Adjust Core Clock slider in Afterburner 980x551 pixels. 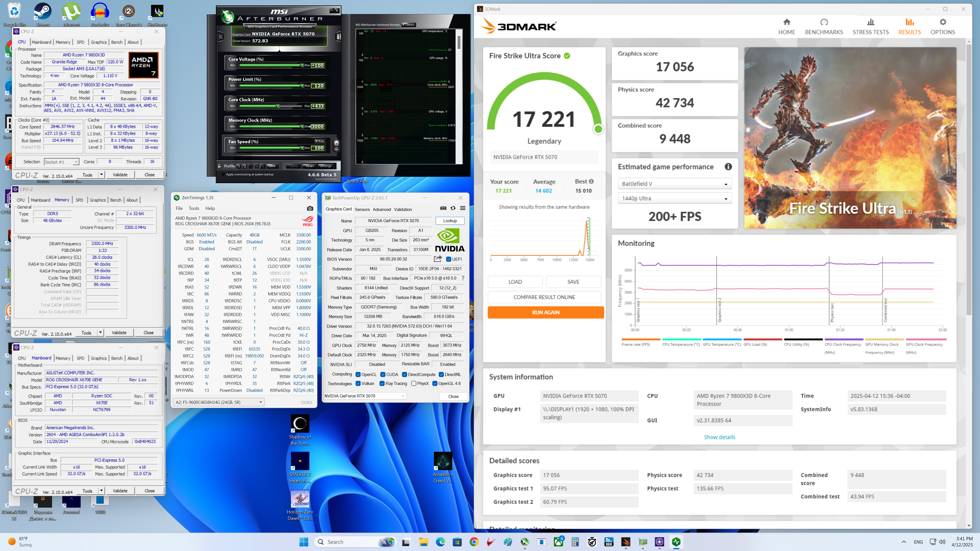(278, 106)
